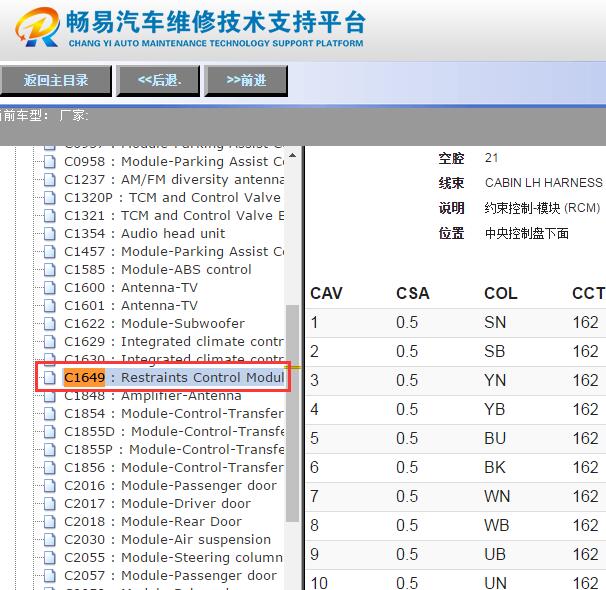The image size is (606, 590).
Task: Click the document icon beside C1622
Action: (49, 324)
